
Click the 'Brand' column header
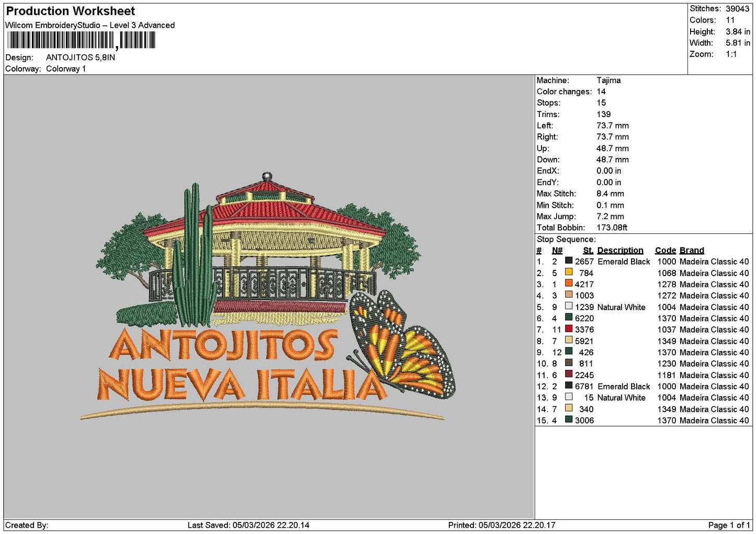click(x=692, y=251)
